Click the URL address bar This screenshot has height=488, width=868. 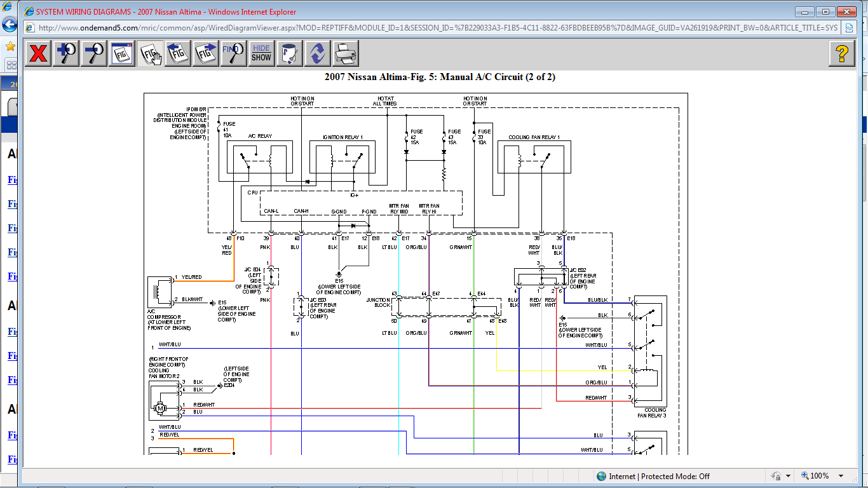[432, 28]
